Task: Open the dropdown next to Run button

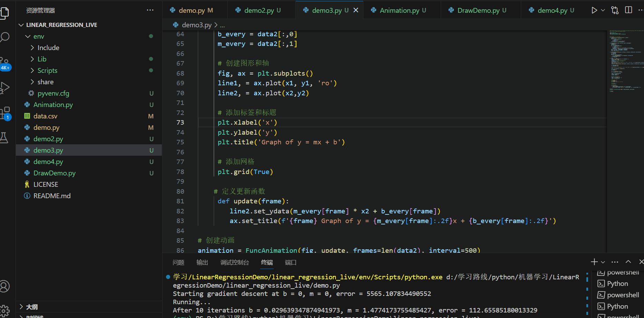Action: coord(603,10)
